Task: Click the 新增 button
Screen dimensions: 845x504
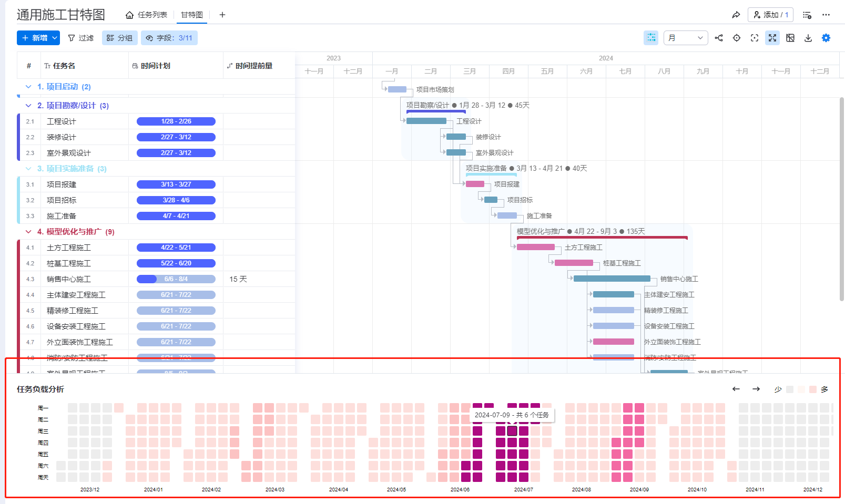Action: coord(35,38)
